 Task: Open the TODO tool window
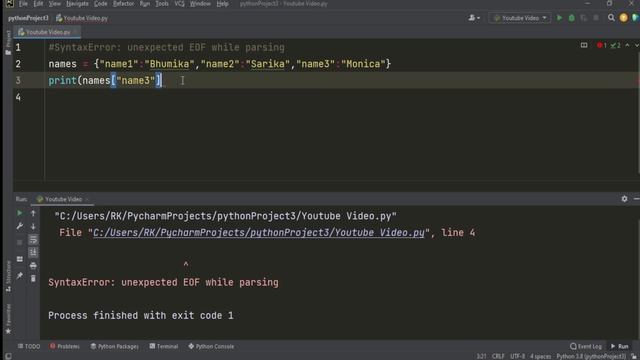29,346
